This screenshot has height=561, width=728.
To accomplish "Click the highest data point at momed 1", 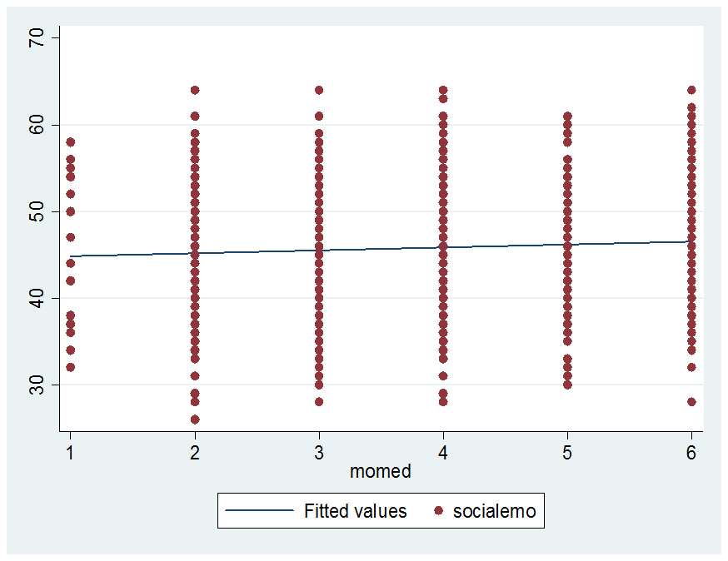I will click(70, 142).
